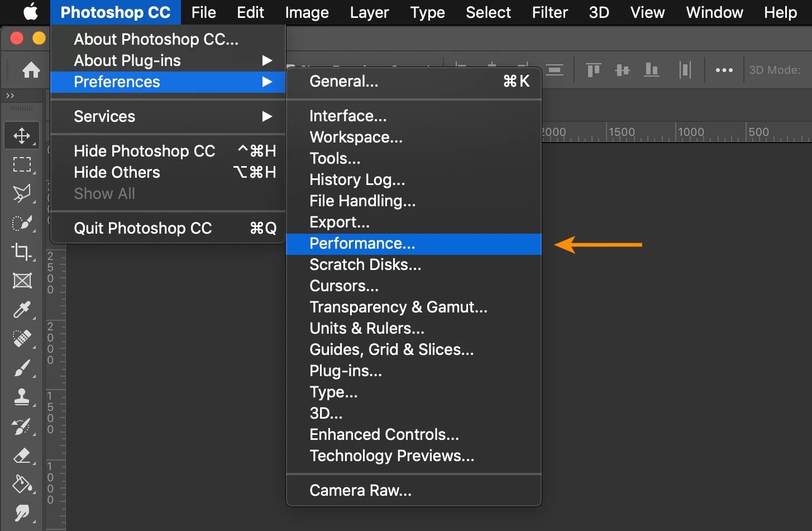Open Type... in Preferences submenu
This screenshot has height=531, width=812.
coord(414,392)
